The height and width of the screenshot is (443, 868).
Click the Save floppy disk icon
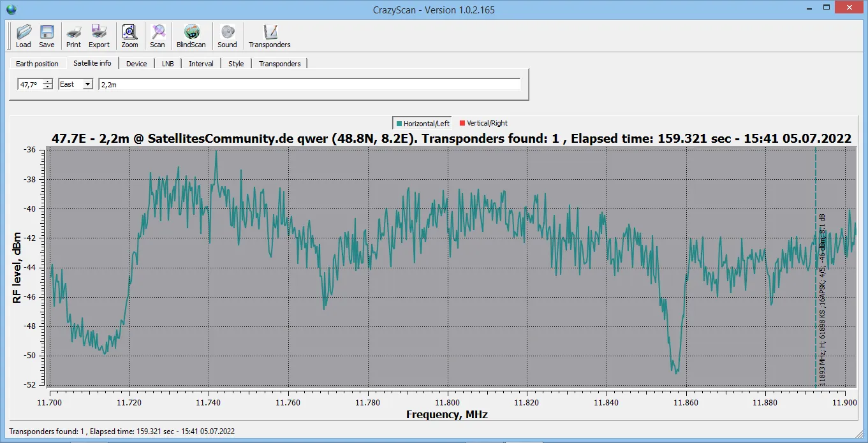(x=47, y=36)
